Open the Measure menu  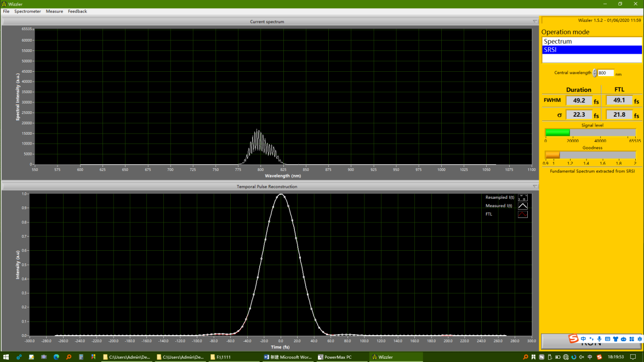tap(54, 12)
